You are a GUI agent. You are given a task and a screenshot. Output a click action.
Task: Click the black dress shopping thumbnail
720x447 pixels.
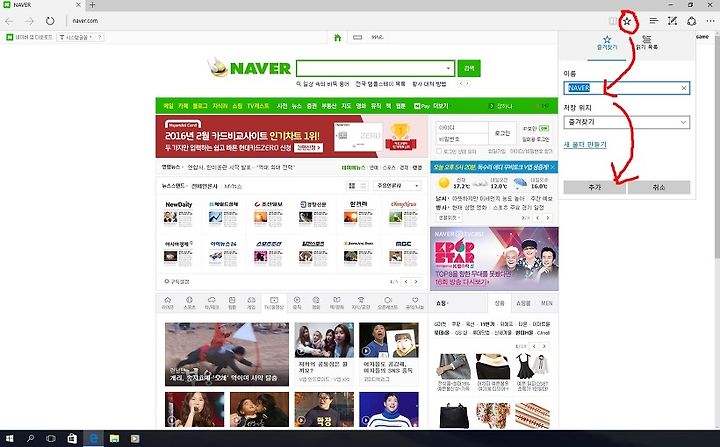532,367
